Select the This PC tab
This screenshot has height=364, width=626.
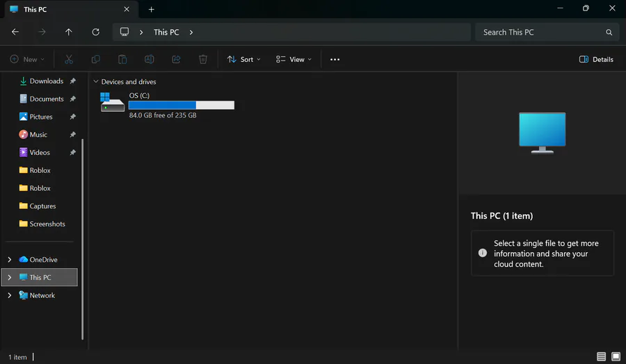[72, 9]
